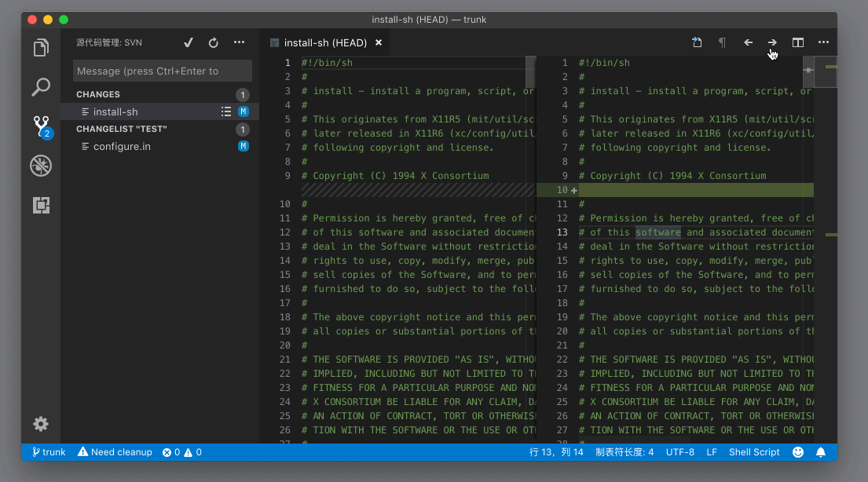Open the source control more actions menu
The image size is (868, 482).
click(240, 42)
